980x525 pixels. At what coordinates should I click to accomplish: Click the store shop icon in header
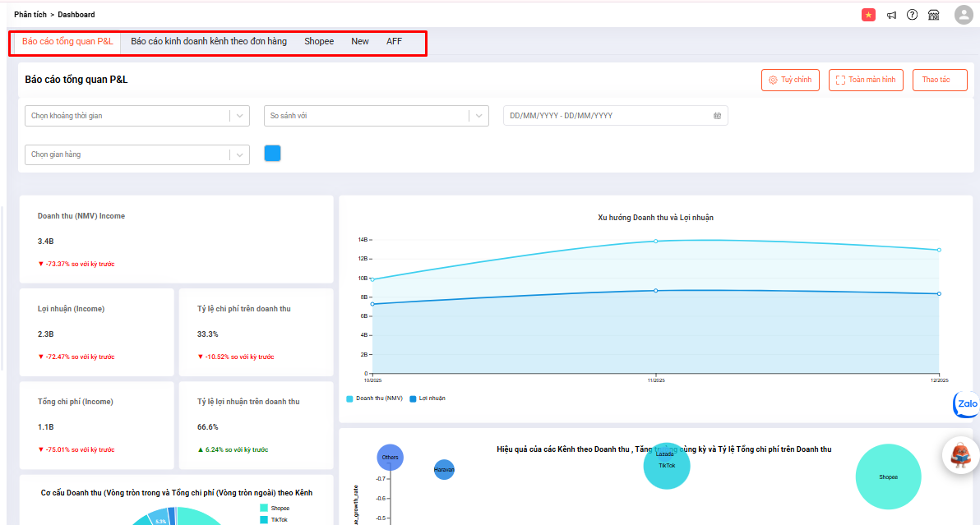click(933, 15)
